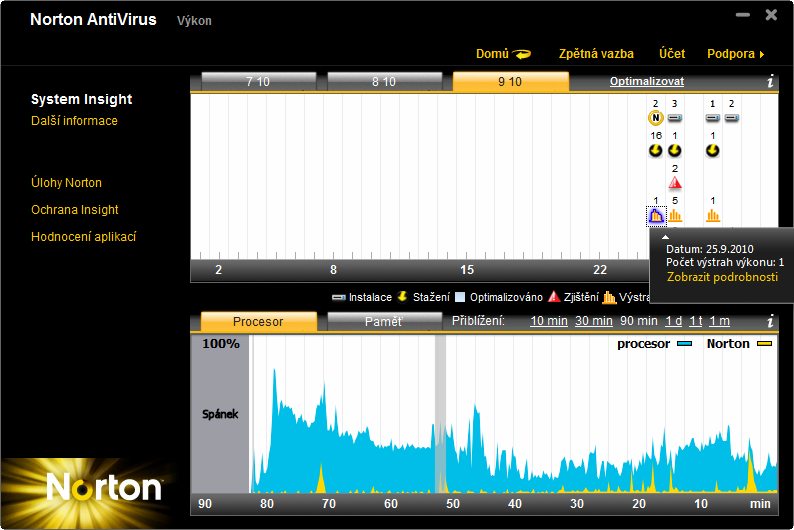794x530 pixels.
Task: Click the Datum: 25.9.2010 tooltip text
Action: [710, 249]
